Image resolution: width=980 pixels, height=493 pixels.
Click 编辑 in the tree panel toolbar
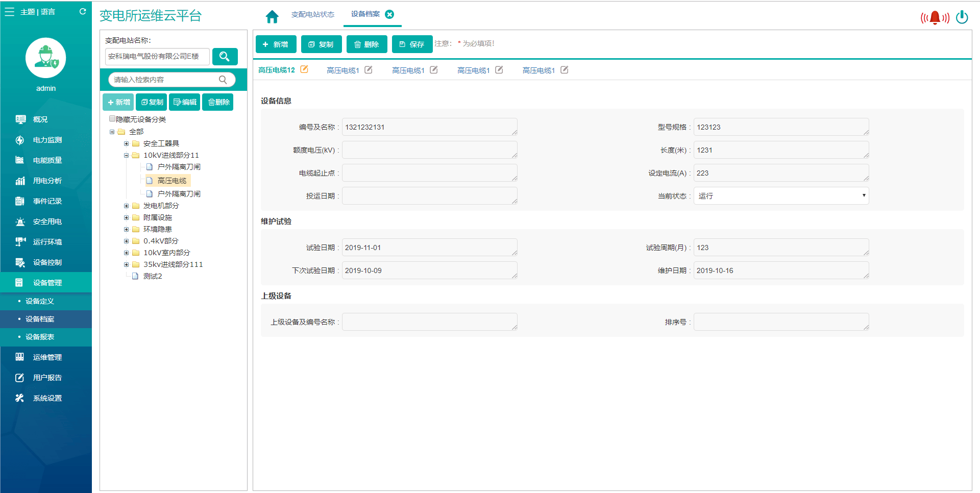(x=185, y=102)
